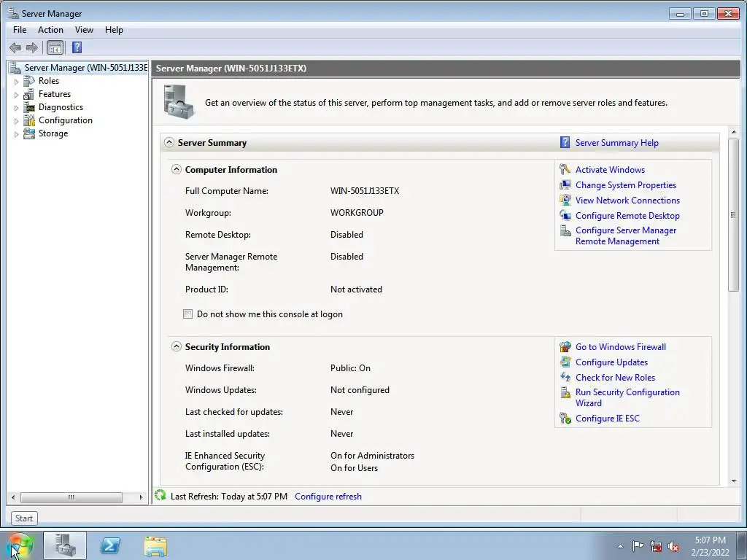Open the Activate Windows link
Image resolution: width=747 pixels, height=560 pixels.
pyautogui.click(x=610, y=169)
